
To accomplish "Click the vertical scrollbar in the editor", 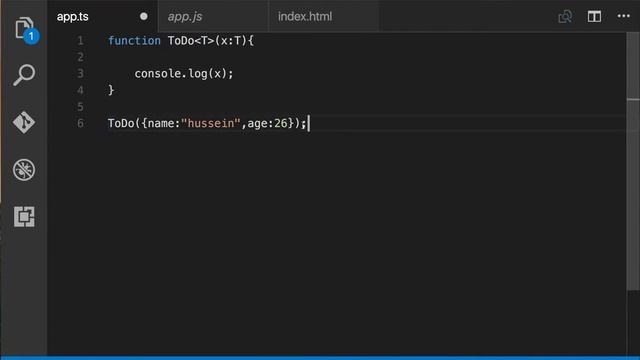I will click(633, 161).
